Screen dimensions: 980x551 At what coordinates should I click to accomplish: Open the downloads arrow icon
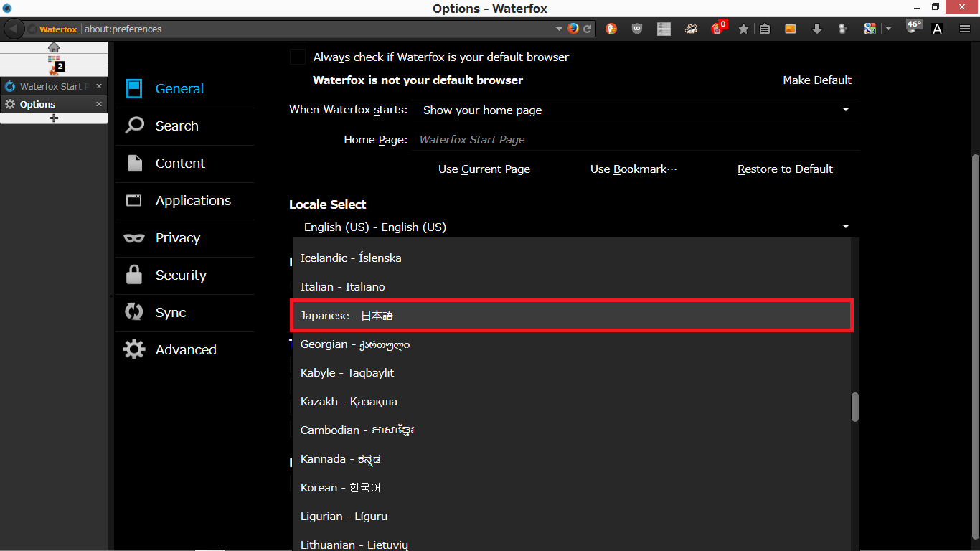[x=816, y=29]
